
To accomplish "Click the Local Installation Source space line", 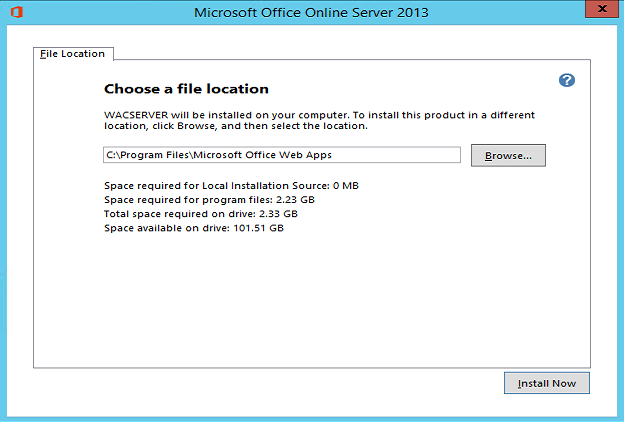I will click(x=231, y=186).
